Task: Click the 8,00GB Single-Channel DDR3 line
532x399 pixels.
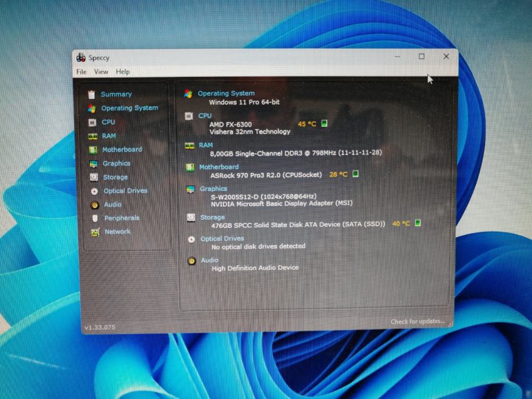Action: (295, 153)
